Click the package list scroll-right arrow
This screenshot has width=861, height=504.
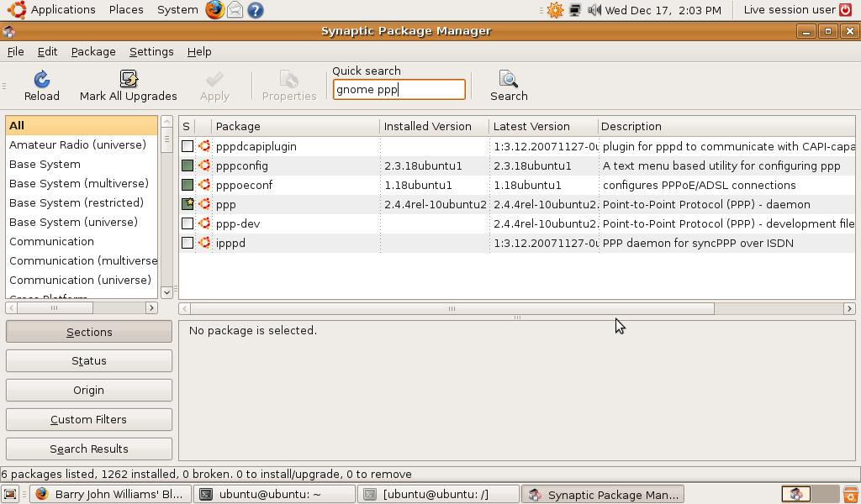[x=849, y=309]
